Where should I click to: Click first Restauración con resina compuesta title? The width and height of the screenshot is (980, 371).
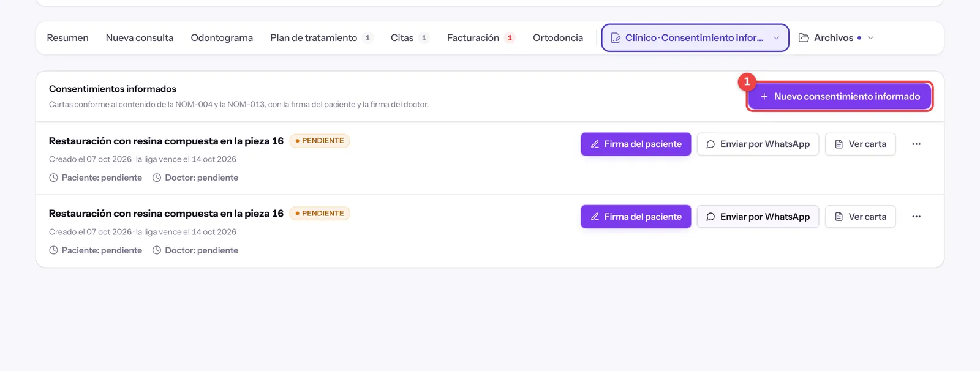point(166,141)
